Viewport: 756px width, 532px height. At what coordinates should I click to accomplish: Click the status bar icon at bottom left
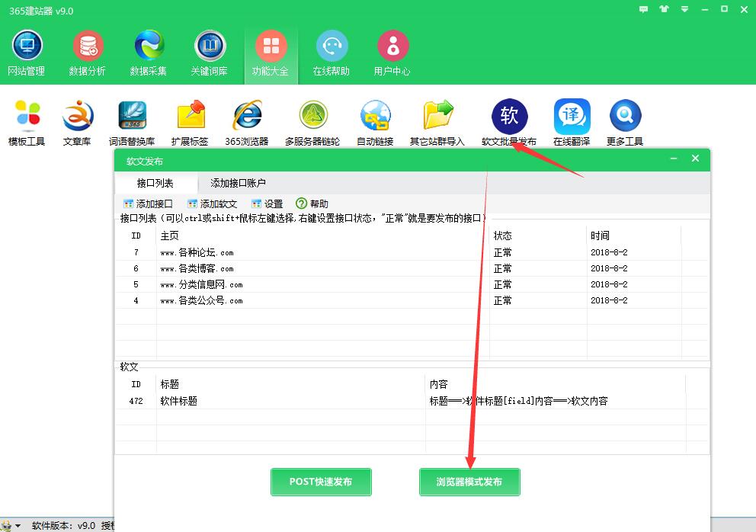pos(6,525)
